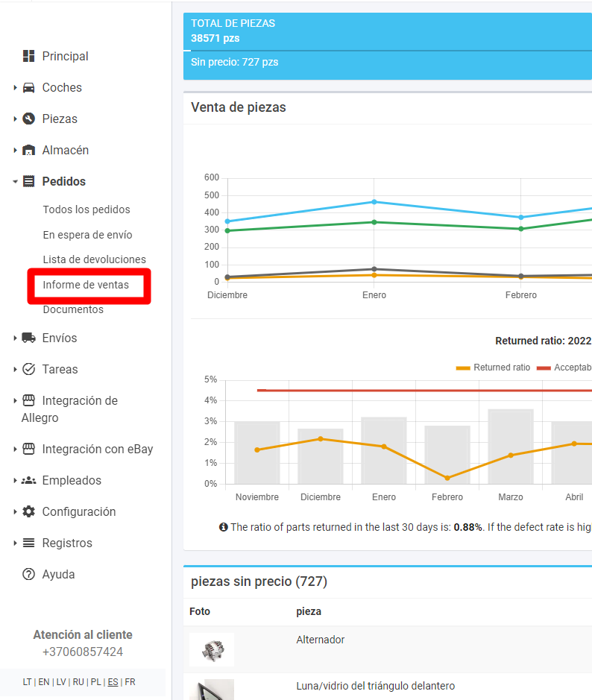Open Lista de devoluciones
Image resolution: width=592 pixels, height=700 pixels.
point(94,259)
